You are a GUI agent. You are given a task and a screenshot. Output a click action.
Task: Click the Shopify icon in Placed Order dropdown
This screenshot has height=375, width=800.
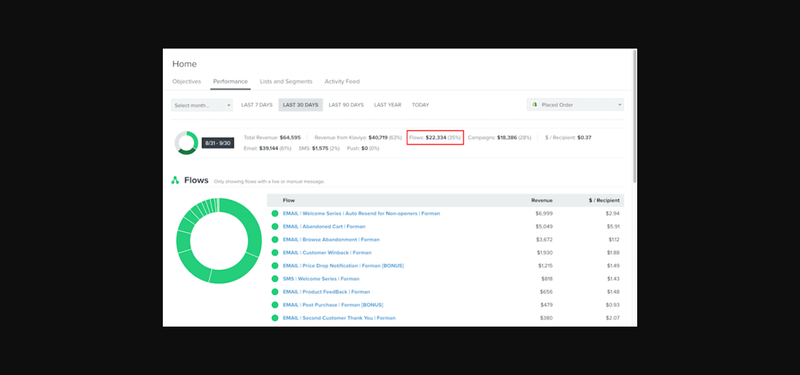pyautogui.click(x=535, y=105)
